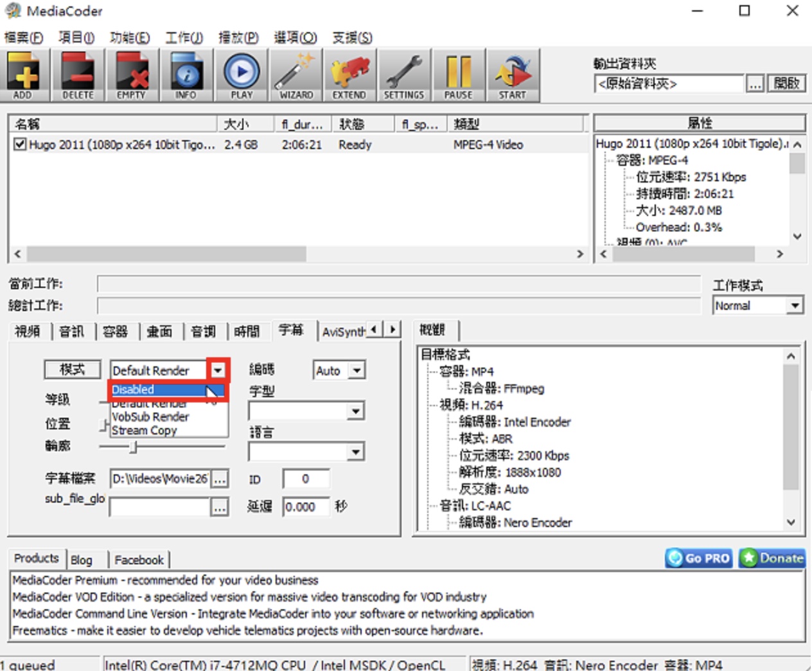This screenshot has width=812, height=671.
Task: Click the 大小 column header
Action: point(246,124)
